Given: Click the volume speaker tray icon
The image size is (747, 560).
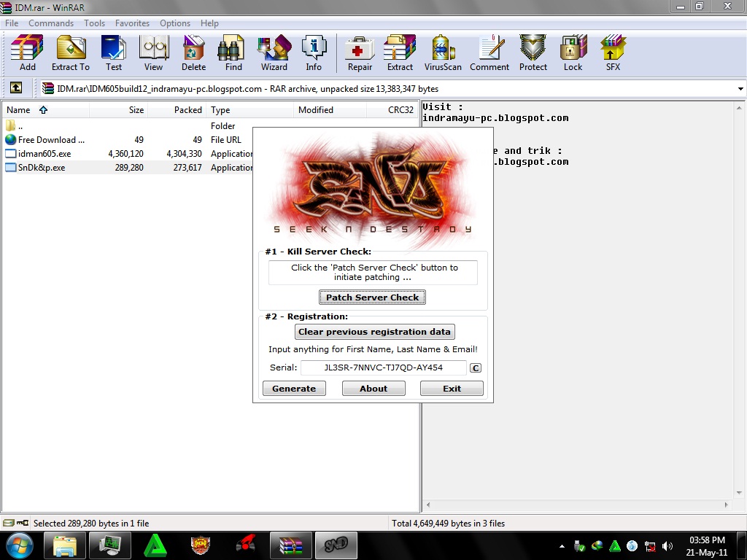Looking at the screenshot, I should [x=667, y=546].
